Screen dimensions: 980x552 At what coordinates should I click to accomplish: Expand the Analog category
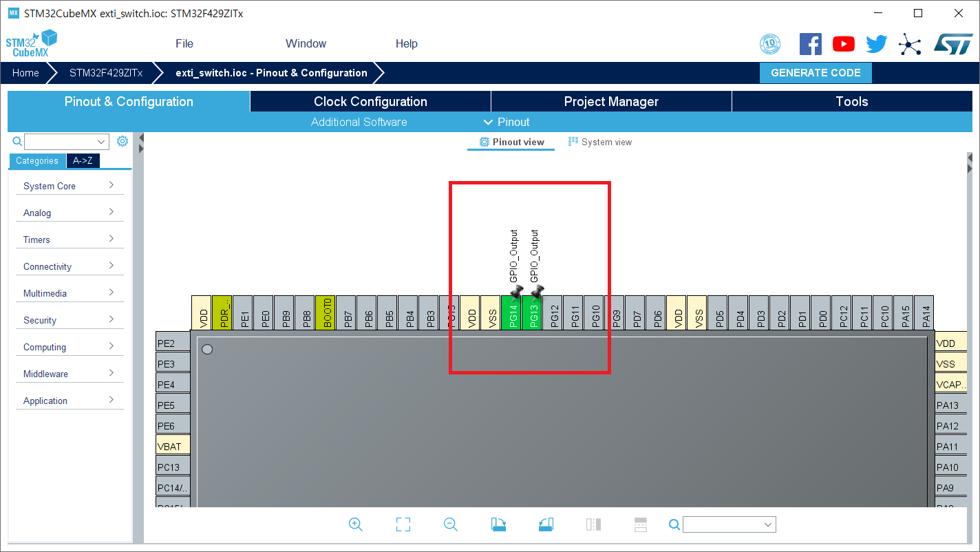click(x=70, y=213)
